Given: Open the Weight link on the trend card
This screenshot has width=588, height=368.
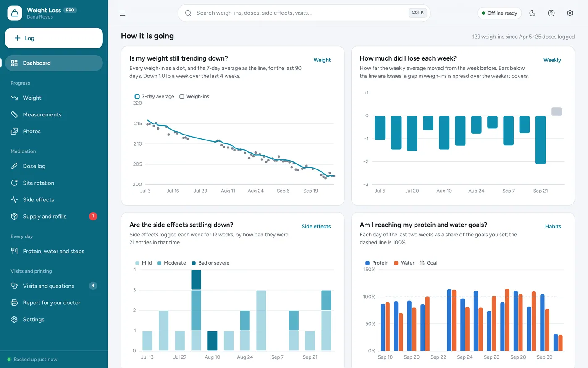Looking at the screenshot, I should pos(322,60).
